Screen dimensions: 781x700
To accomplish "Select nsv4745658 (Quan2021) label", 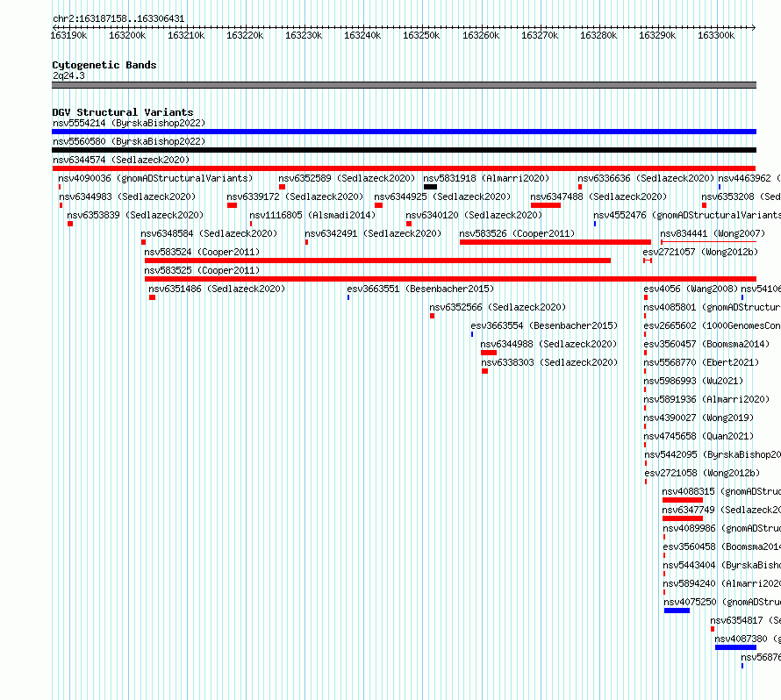I will pos(699,436).
